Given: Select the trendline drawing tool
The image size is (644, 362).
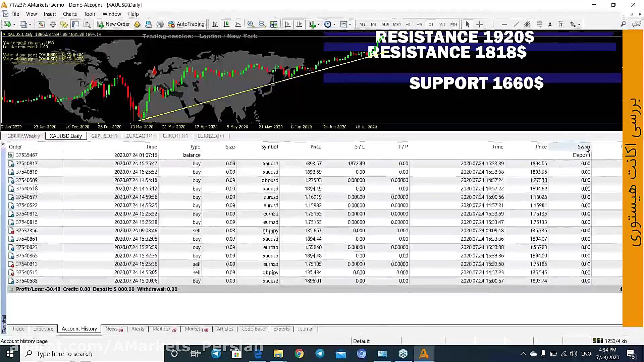Looking at the screenshot, I should tap(516, 24).
